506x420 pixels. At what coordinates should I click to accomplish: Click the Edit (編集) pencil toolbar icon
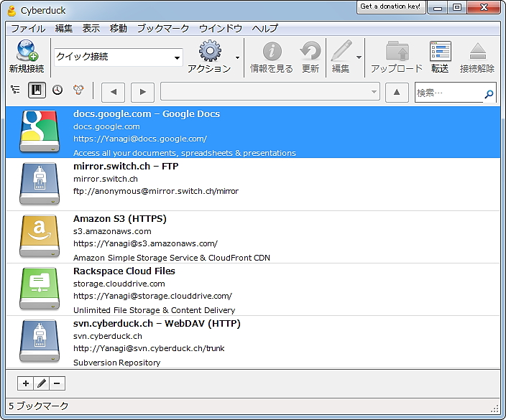click(x=341, y=50)
